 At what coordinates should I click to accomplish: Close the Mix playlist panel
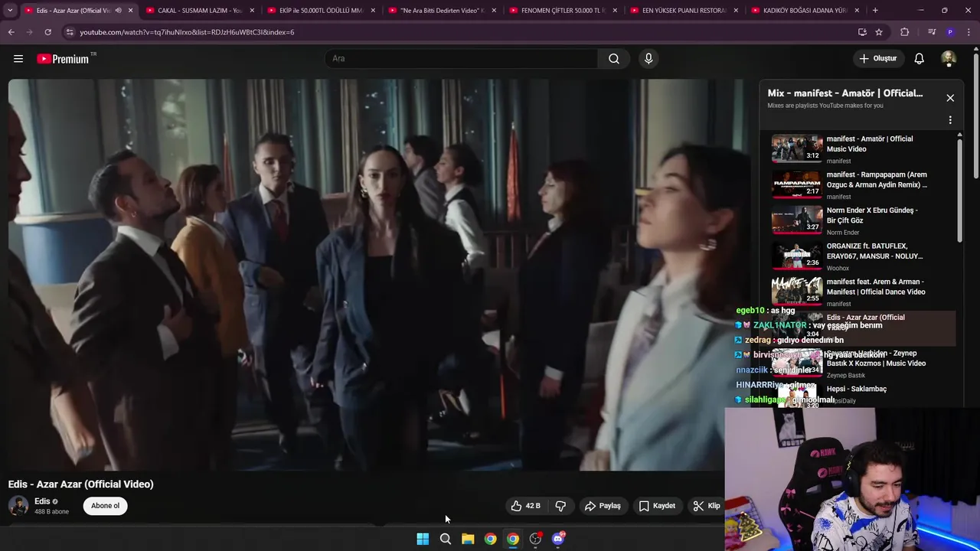950,98
